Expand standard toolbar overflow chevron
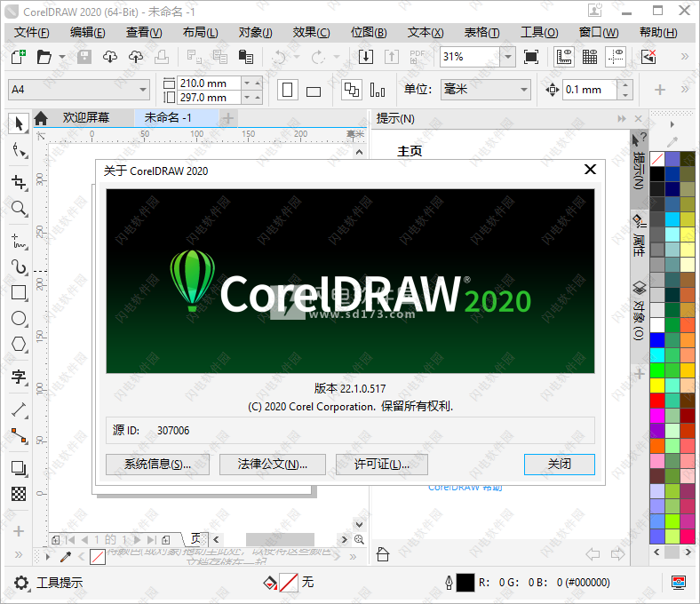The height and width of the screenshot is (604, 700). (684, 57)
